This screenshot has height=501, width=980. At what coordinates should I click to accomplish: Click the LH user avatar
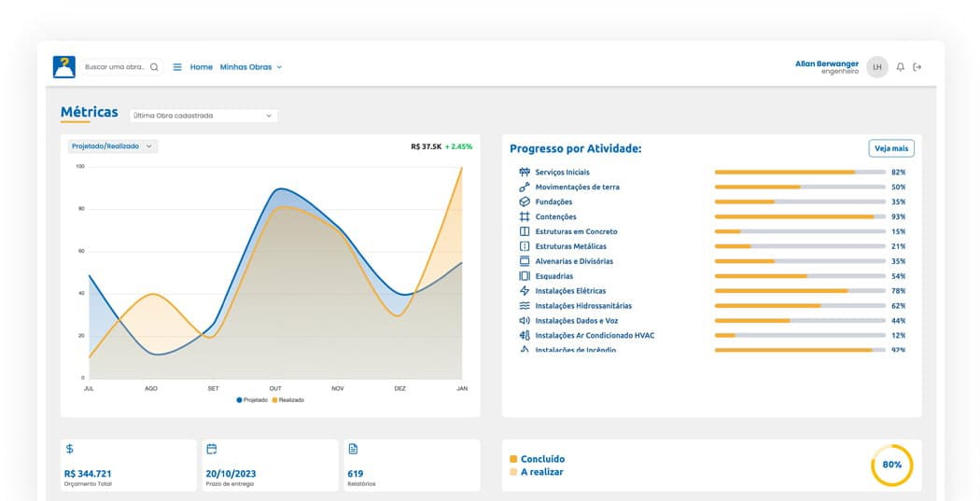(877, 67)
